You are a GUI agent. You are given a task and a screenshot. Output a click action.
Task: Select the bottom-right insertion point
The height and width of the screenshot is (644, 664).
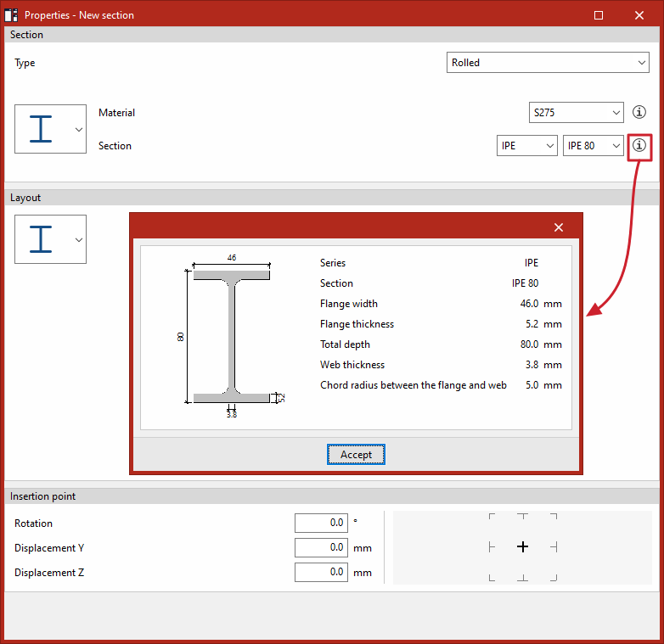point(554,578)
